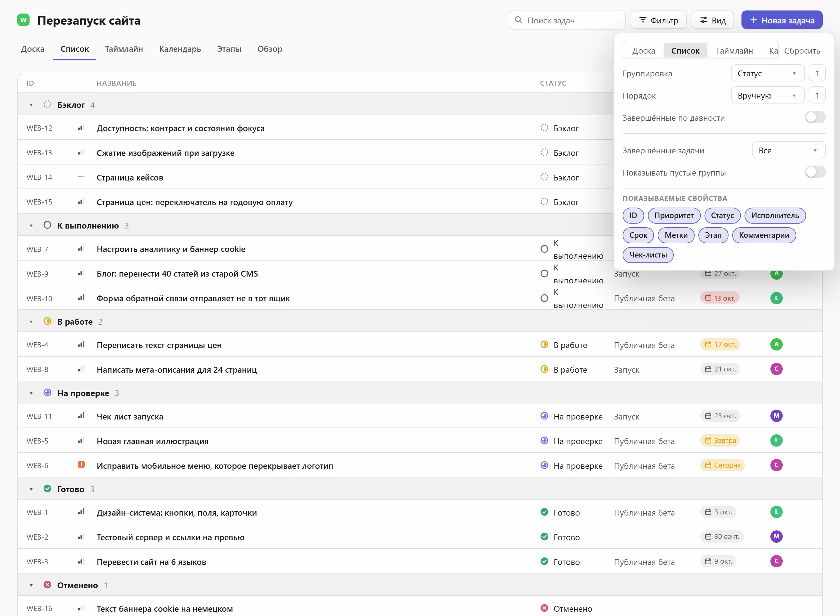This screenshot has width=840, height=616.
Task: Switch to the Таймлайн tab in main navigation
Action: point(124,49)
